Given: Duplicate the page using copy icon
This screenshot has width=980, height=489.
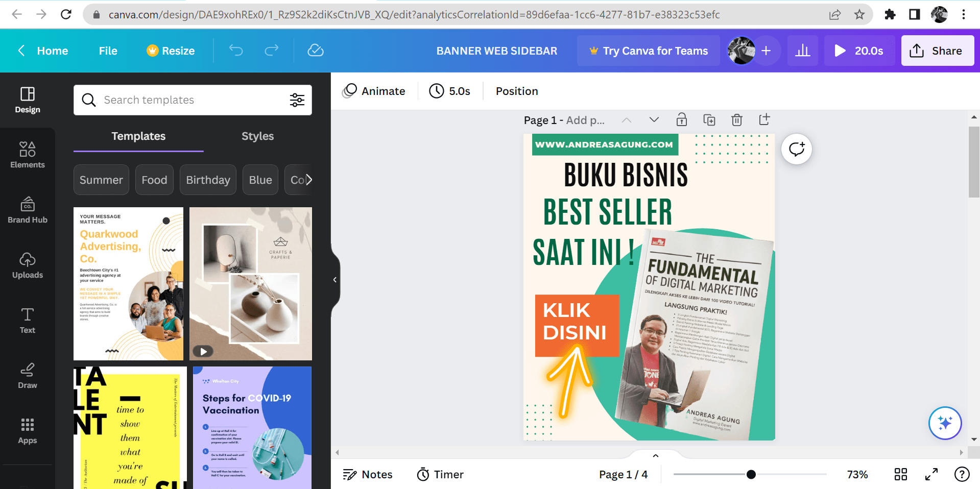Looking at the screenshot, I should (x=709, y=120).
